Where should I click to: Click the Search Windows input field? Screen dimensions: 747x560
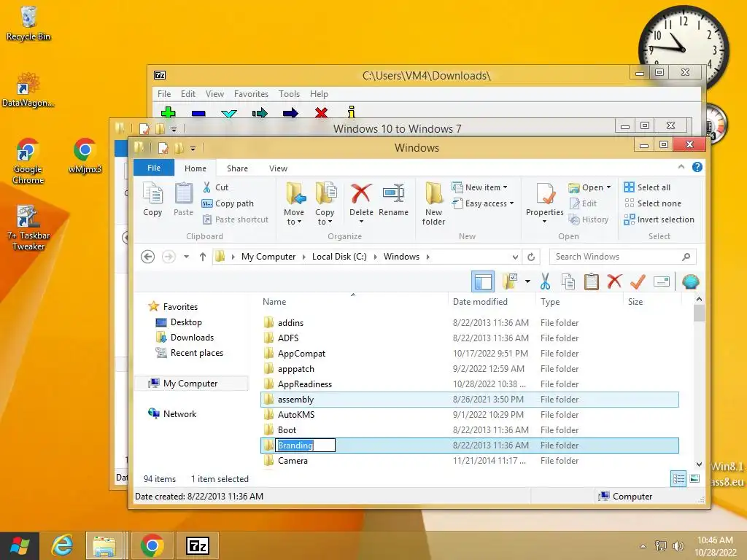(622, 257)
